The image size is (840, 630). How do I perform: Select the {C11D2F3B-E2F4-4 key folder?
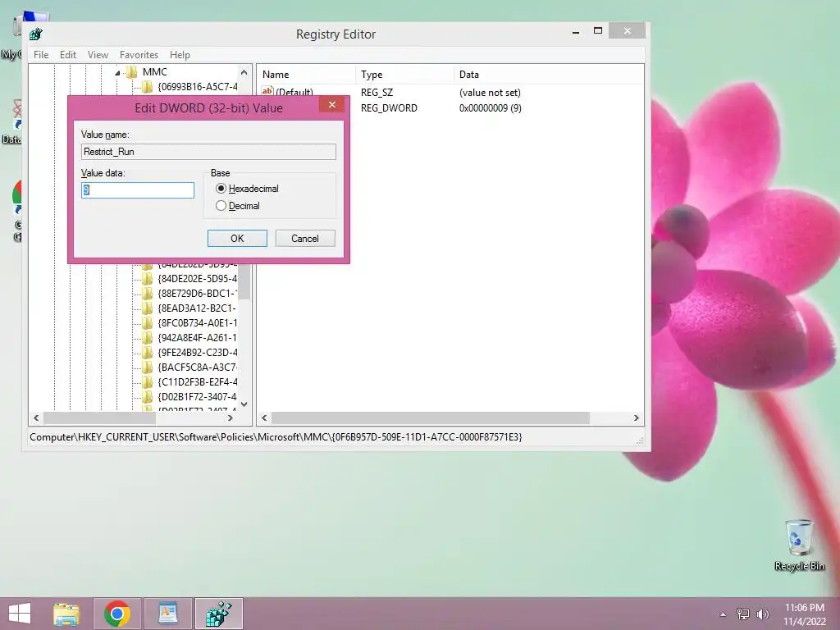point(197,382)
